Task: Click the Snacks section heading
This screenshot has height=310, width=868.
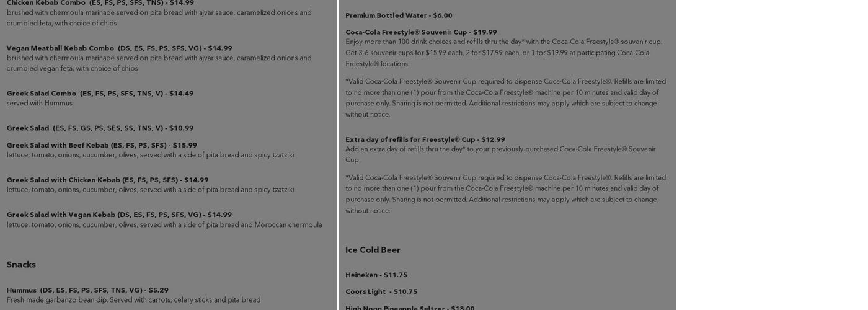Action: tap(21, 265)
